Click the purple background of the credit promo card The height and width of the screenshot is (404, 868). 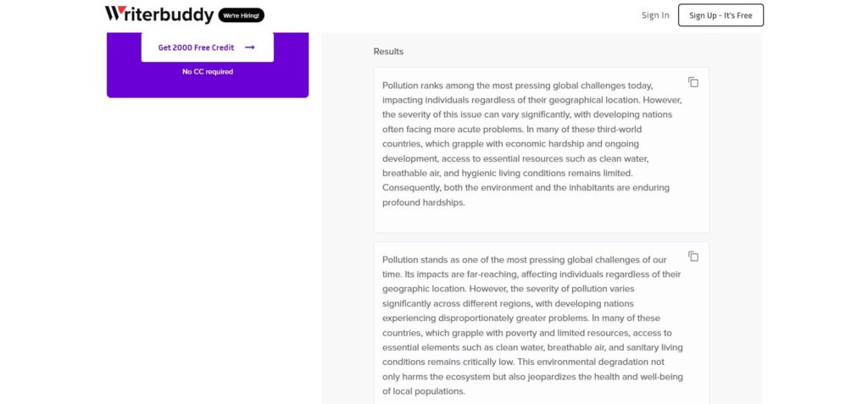point(208,86)
